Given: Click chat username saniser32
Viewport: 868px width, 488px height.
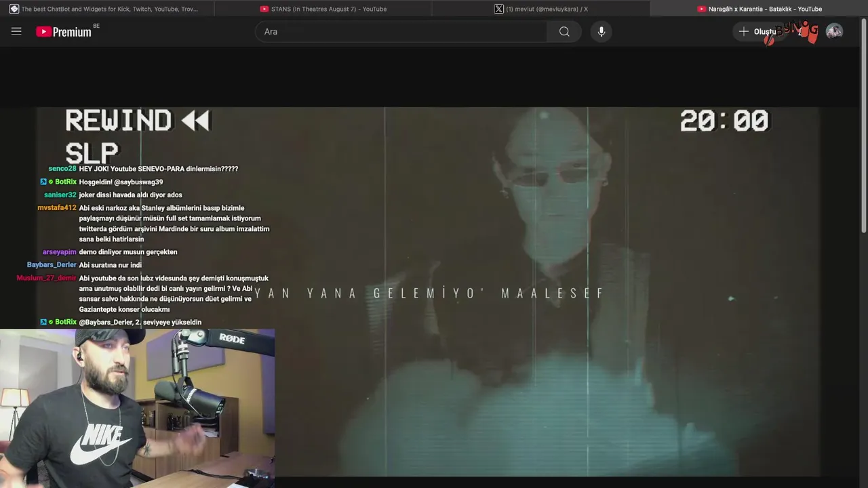Looking at the screenshot, I should pyautogui.click(x=60, y=195).
